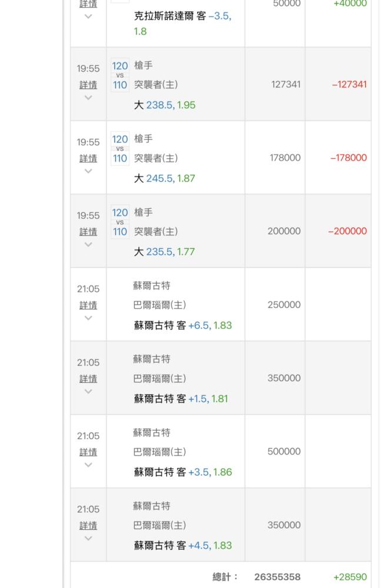Expand chevron under 大 238.5 row
This screenshot has width=383, height=588.
[x=88, y=98]
